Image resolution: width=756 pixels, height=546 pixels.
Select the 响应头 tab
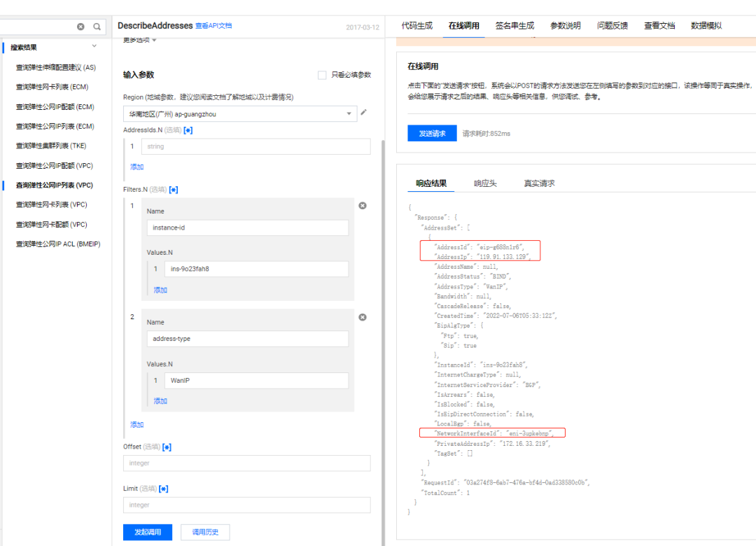coord(485,183)
